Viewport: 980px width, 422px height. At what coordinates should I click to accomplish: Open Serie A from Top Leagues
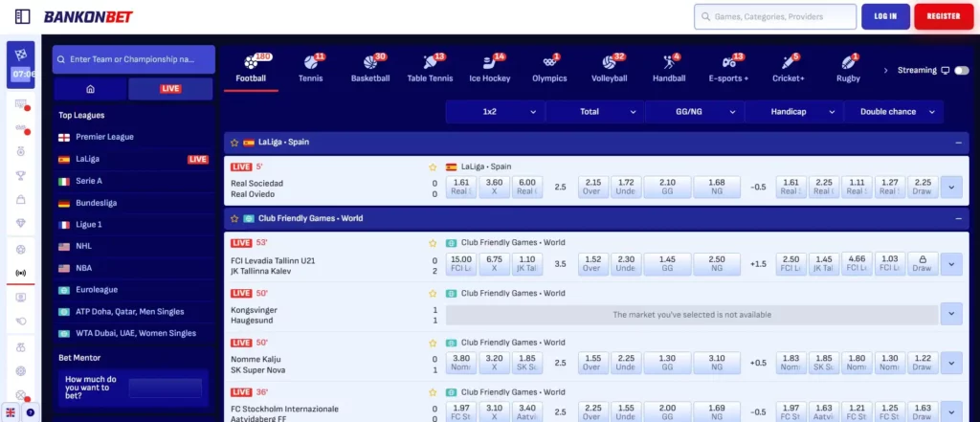point(134,181)
